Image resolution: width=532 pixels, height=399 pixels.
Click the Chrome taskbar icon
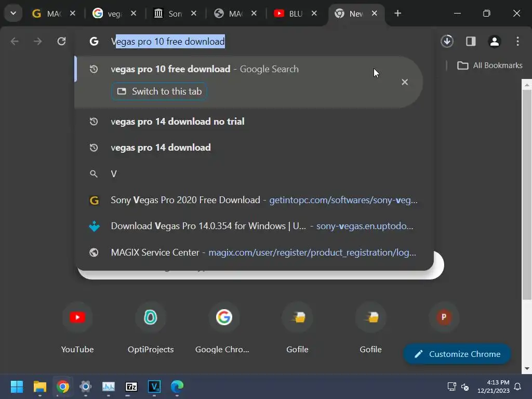click(63, 387)
